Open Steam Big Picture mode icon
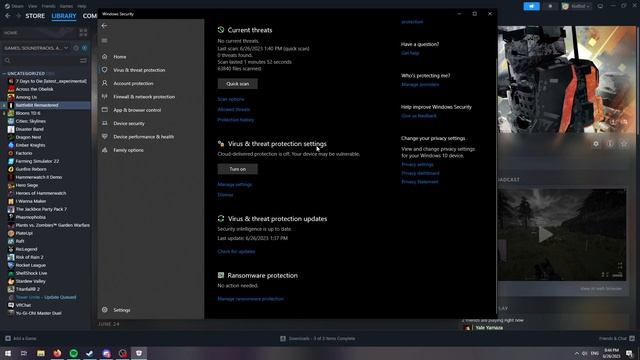Image resolution: width=640 pixels, height=360 pixels. coord(600,6)
